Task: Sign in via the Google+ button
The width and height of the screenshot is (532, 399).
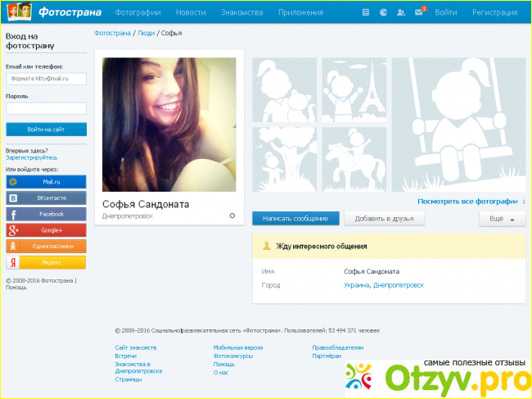Action: [46, 230]
